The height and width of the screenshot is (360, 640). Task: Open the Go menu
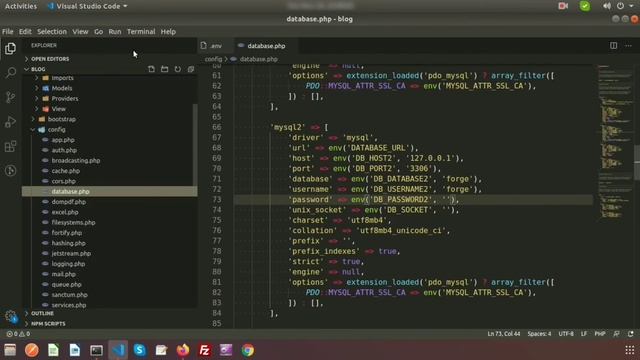(98, 31)
